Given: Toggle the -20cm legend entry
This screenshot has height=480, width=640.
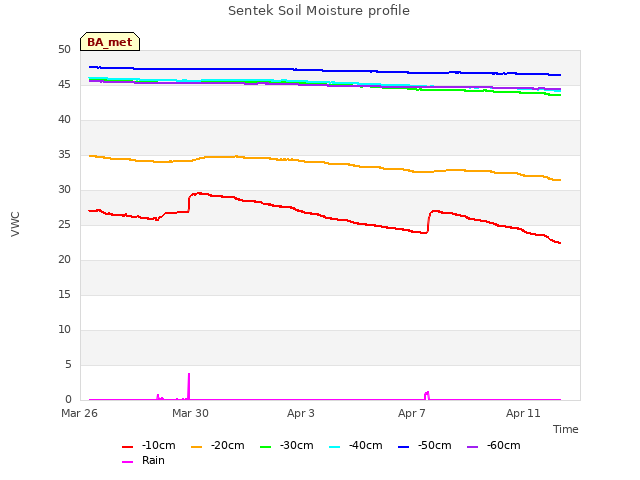Looking at the screenshot, I should 218,445.
